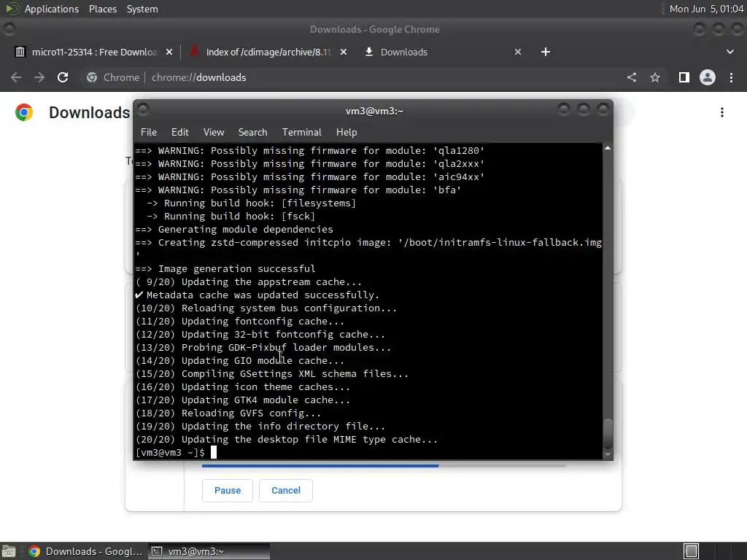
Task: Open Chrome side panel icon
Action: (x=684, y=77)
